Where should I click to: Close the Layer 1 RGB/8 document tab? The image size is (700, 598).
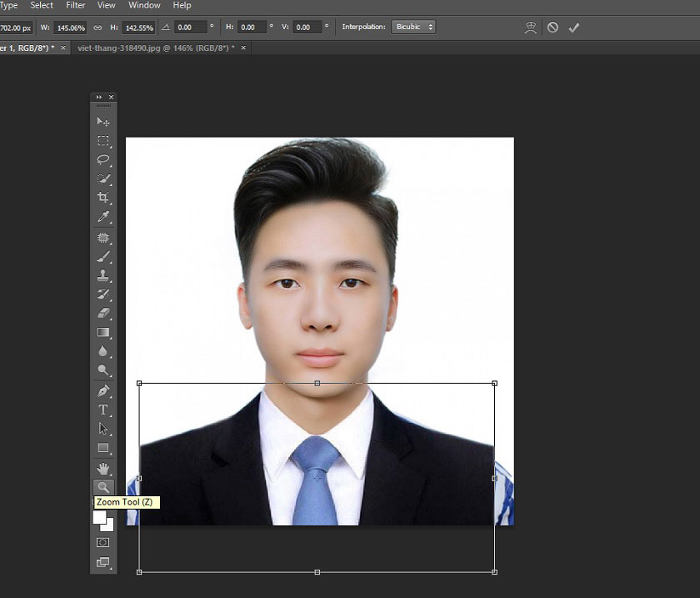click(x=63, y=48)
